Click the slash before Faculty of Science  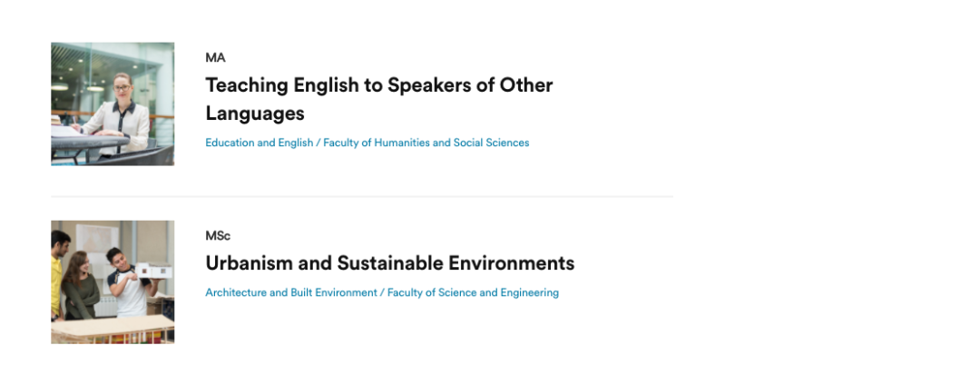(x=382, y=292)
